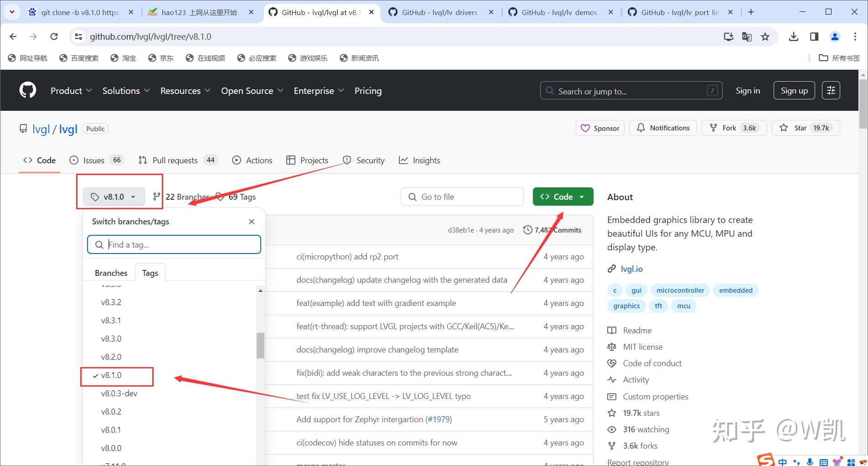Close the Switch branches/tags popup
Screen dimensions: 868x466
click(252, 222)
